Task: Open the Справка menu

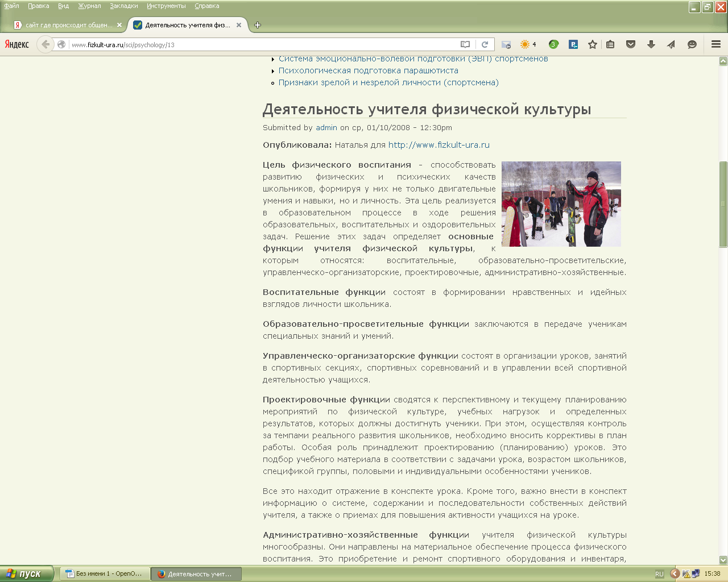Action: pyautogui.click(x=206, y=6)
